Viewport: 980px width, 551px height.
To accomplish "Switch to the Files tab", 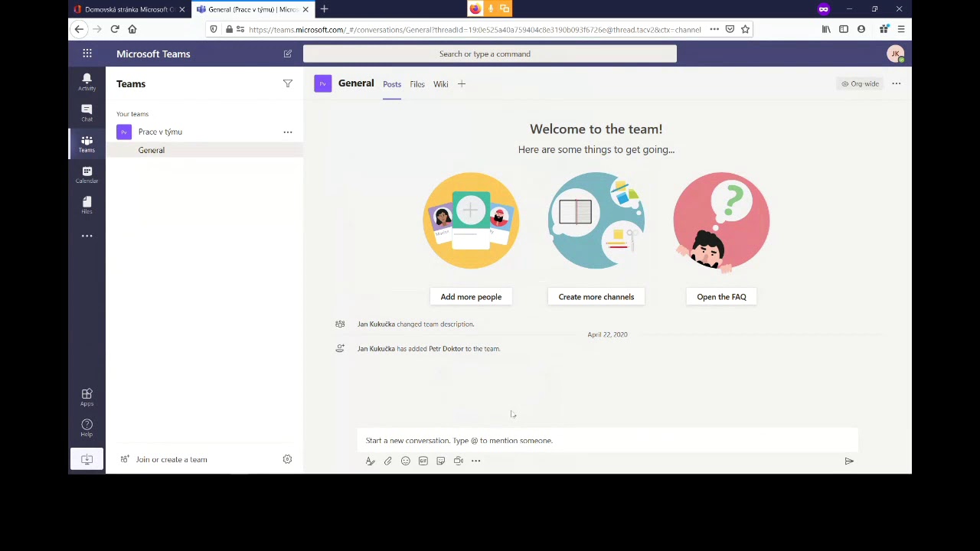I will (417, 84).
